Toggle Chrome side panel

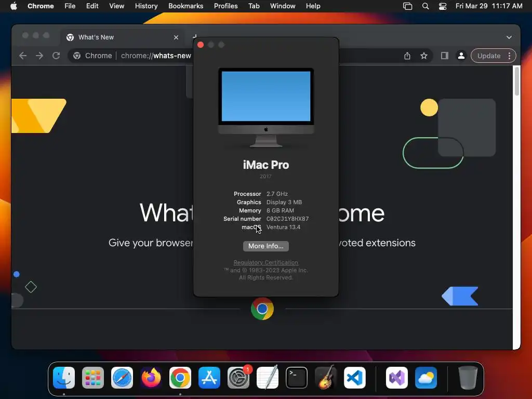click(445, 56)
